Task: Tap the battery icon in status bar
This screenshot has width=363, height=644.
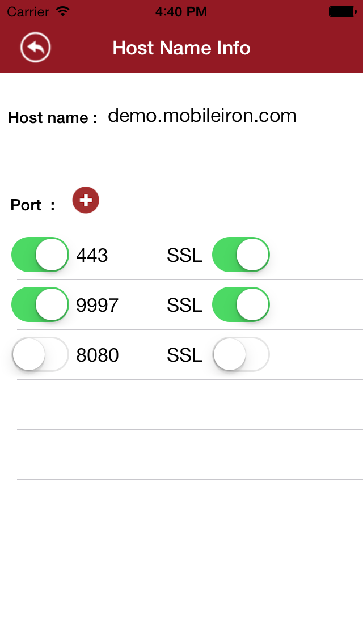Action: [x=342, y=11]
